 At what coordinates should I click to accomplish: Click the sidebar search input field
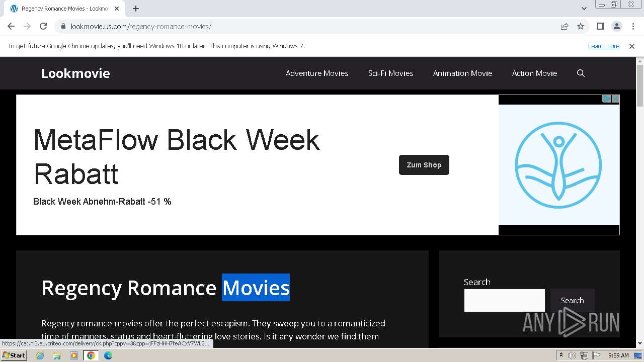505,300
